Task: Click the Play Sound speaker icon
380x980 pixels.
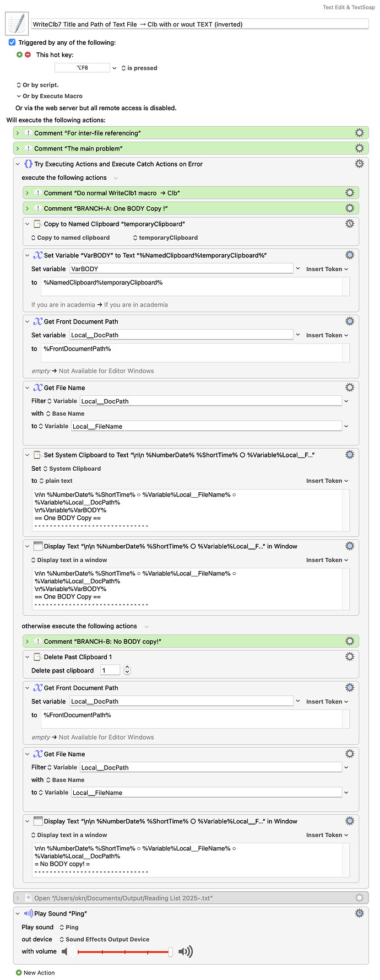Action: (29, 913)
